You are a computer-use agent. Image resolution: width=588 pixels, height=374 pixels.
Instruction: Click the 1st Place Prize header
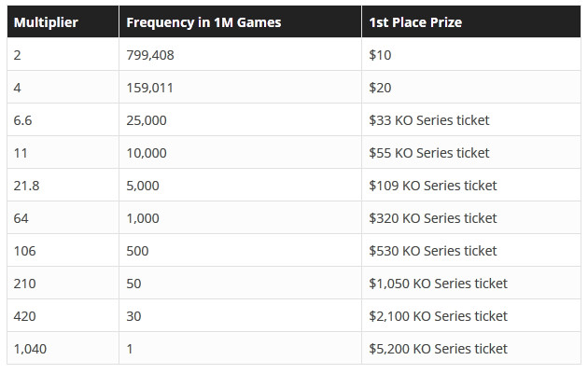(471, 21)
